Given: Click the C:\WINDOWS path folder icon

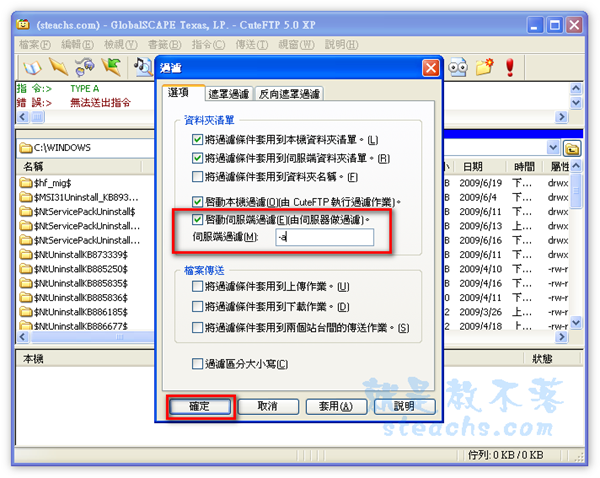Looking at the screenshot, I should (26, 148).
